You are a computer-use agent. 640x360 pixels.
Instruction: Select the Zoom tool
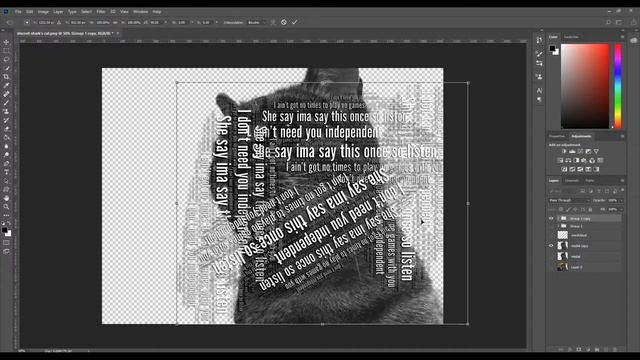pos(6,207)
